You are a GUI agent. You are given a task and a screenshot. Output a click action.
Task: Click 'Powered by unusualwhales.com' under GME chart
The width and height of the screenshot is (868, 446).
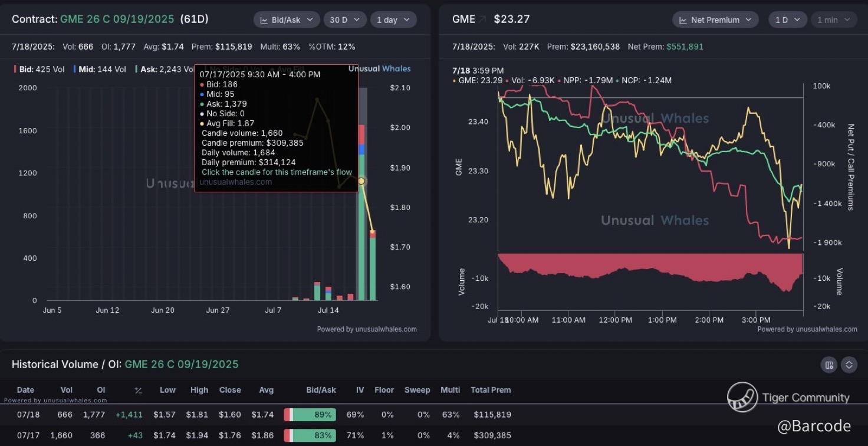pyautogui.click(x=807, y=329)
